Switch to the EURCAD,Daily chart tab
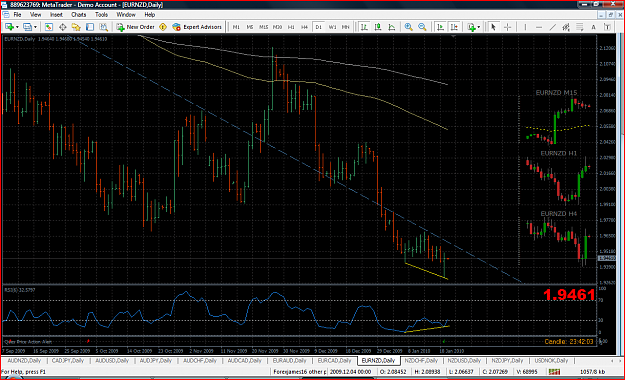This screenshot has height=380, width=625. point(334,360)
